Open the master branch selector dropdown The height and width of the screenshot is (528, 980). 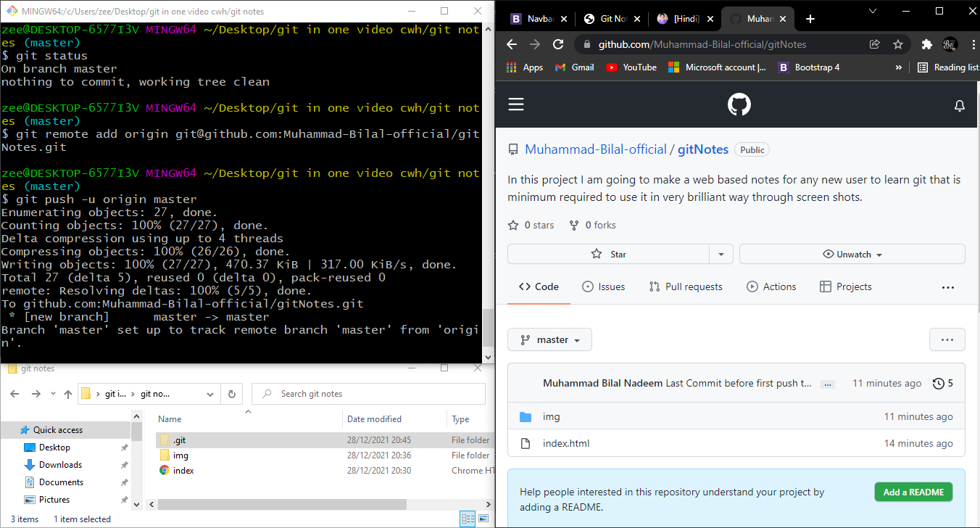click(550, 339)
